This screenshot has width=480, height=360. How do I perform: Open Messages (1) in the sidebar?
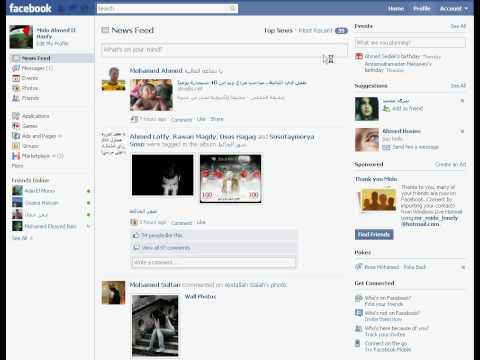37,68
